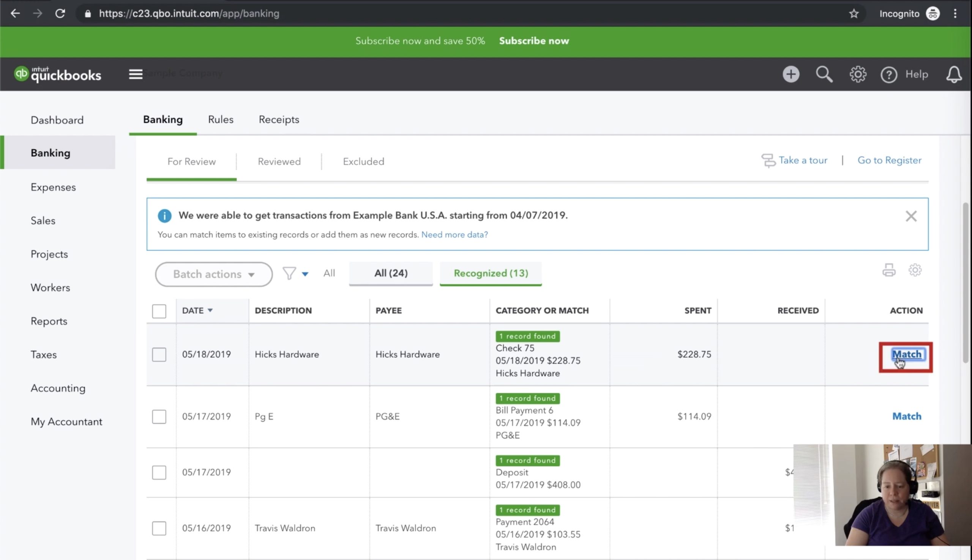Sort by the DATE column arrow
This screenshot has width=972, height=560.
[x=210, y=310]
